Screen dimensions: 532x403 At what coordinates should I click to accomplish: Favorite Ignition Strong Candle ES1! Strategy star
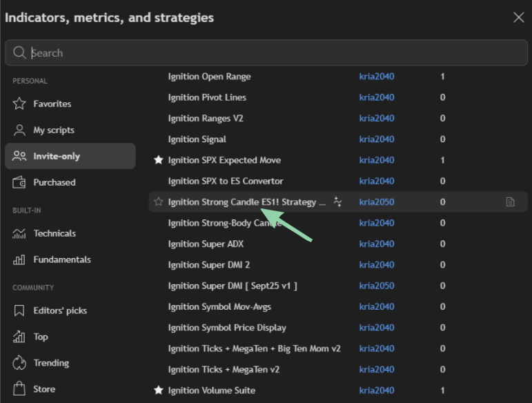[x=159, y=202]
